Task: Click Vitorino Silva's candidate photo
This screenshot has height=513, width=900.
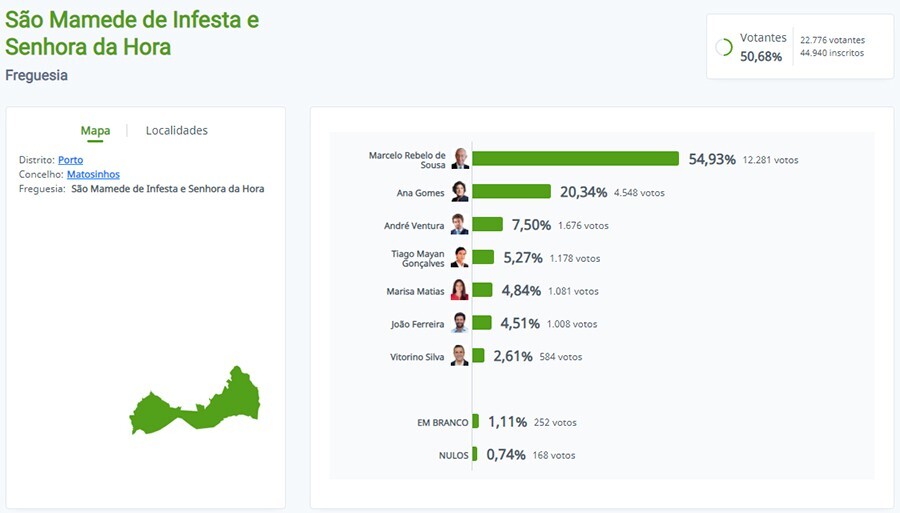Action: [x=459, y=356]
